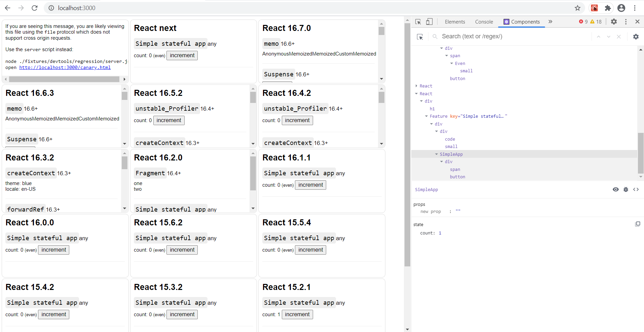Click increment in React next card
644x332 pixels.
[x=182, y=56]
